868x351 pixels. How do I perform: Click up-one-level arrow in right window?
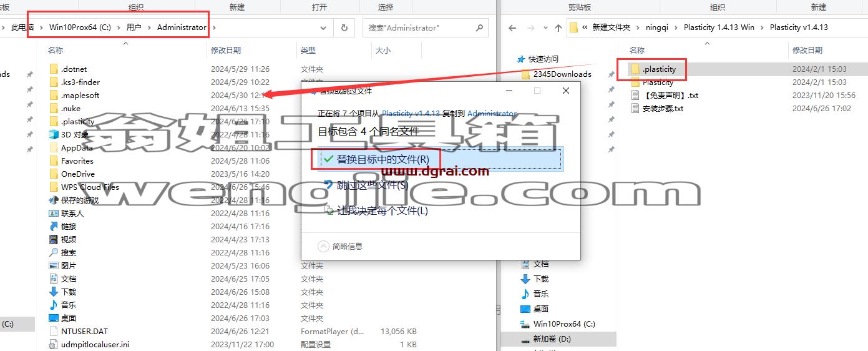point(558,27)
